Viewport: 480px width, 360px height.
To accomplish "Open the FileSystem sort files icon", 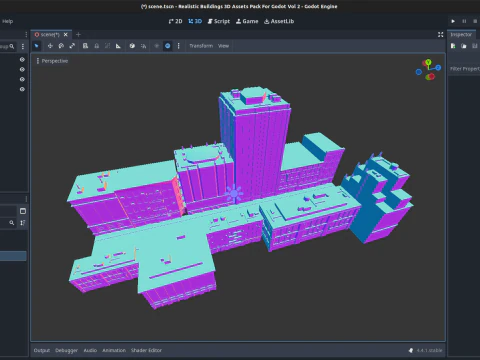I will 23,223.
